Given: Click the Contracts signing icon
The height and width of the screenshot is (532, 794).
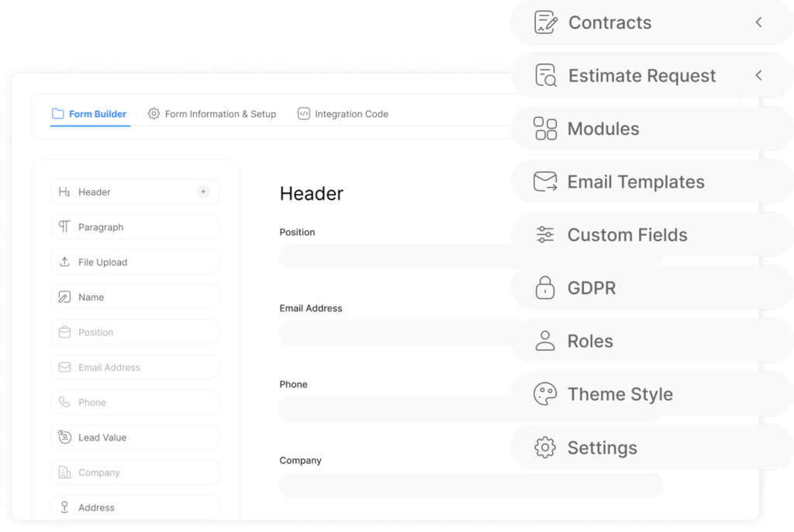Looking at the screenshot, I should tap(546, 22).
